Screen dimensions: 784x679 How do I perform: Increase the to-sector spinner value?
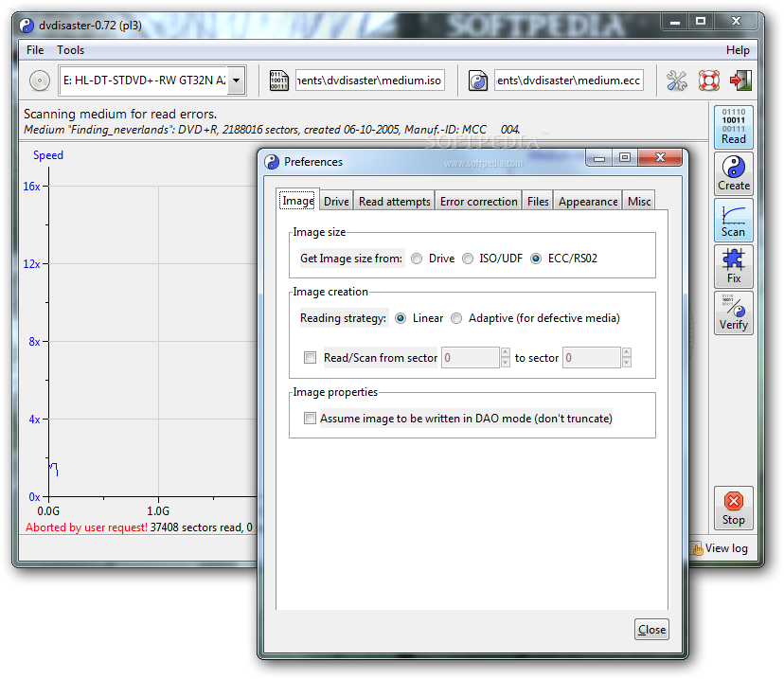(x=627, y=352)
